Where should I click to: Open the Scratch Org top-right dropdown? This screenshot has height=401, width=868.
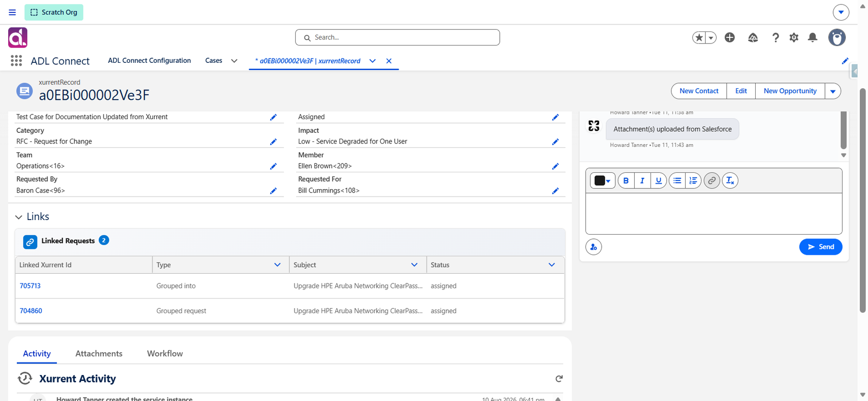pyautogui.click(x=841, y=12)
